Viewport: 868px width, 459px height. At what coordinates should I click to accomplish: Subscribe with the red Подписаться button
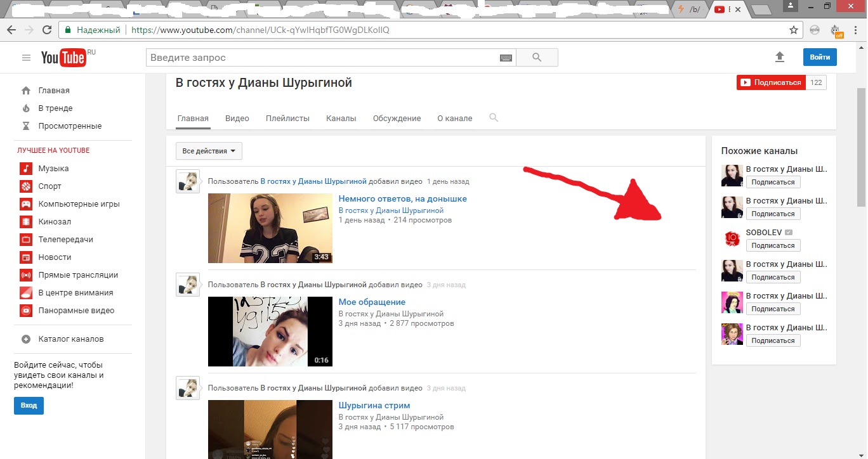pos(771,82)
